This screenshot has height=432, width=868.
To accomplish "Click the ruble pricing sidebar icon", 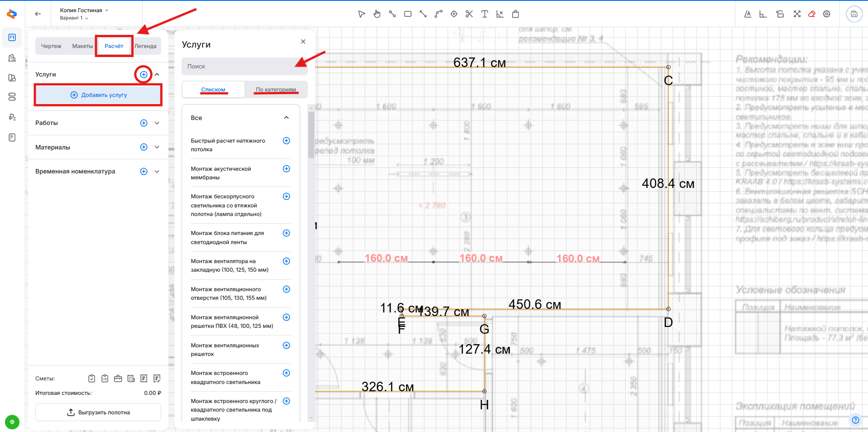I will click(12, 117).
